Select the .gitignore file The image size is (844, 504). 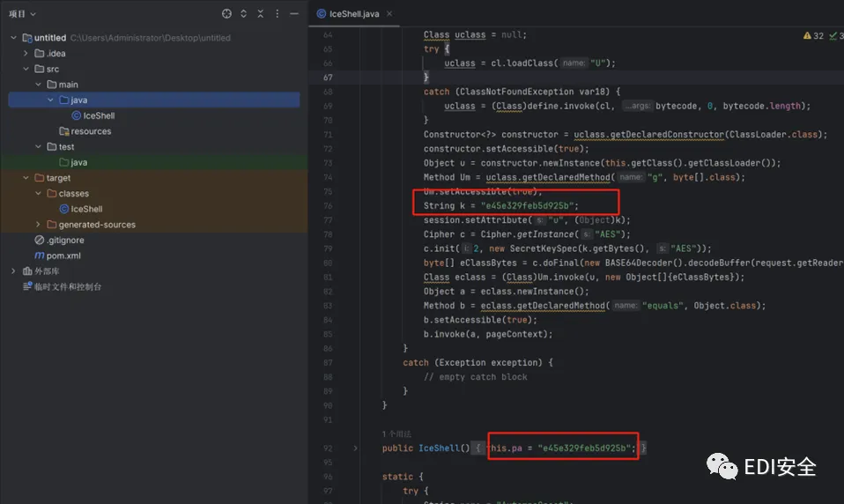(59, 241)
